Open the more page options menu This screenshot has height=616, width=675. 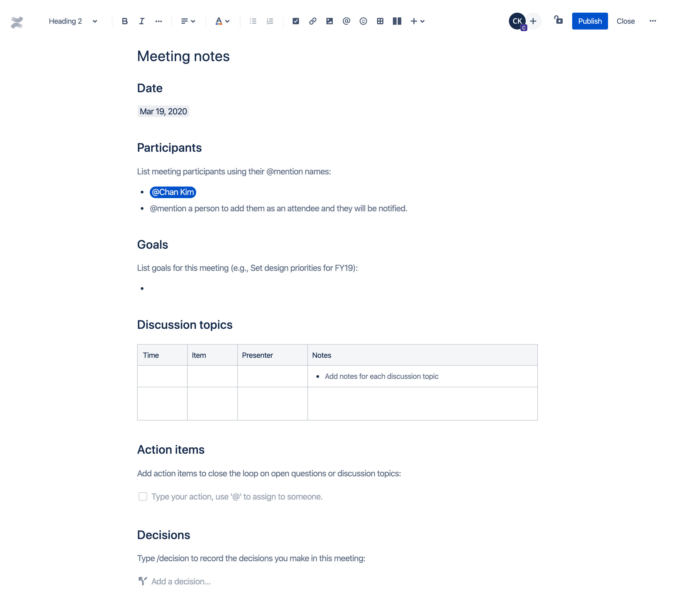pos(653,21)
